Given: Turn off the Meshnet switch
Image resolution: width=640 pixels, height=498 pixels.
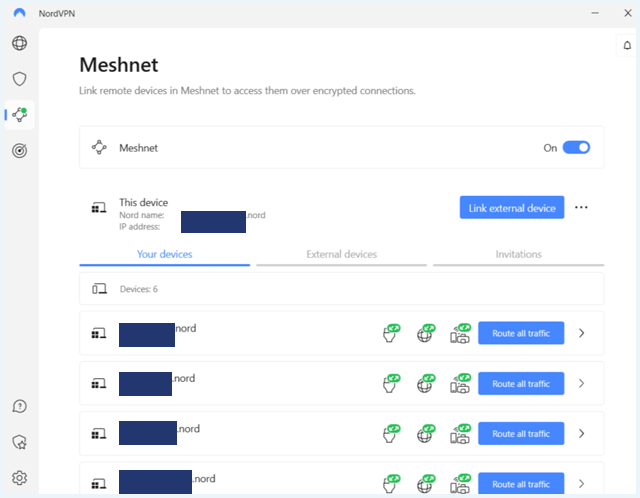Looking at the screenshot, I should coord(576,147).
